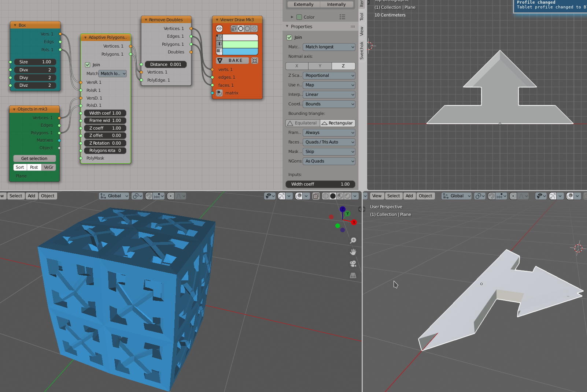Screen dimensions: 587x392
Task: Collapse the Remove Doubles node
Action: point(146,20)
